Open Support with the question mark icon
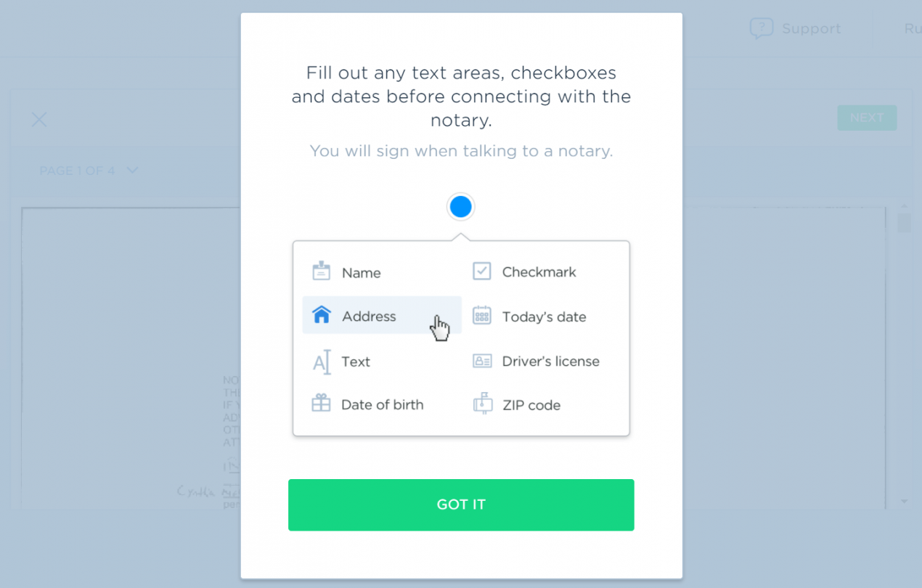The width and height of the screenshot is (922, 588). pos(762,28)
